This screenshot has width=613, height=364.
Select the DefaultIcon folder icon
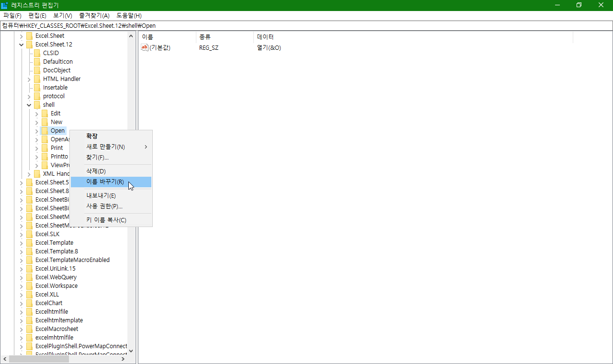pos(37,62)
